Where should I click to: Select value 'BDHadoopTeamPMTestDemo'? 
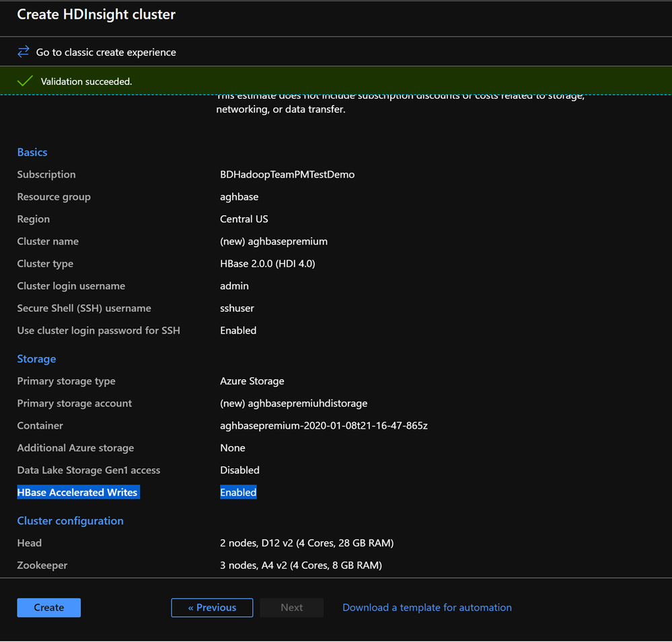click(287, 174)
